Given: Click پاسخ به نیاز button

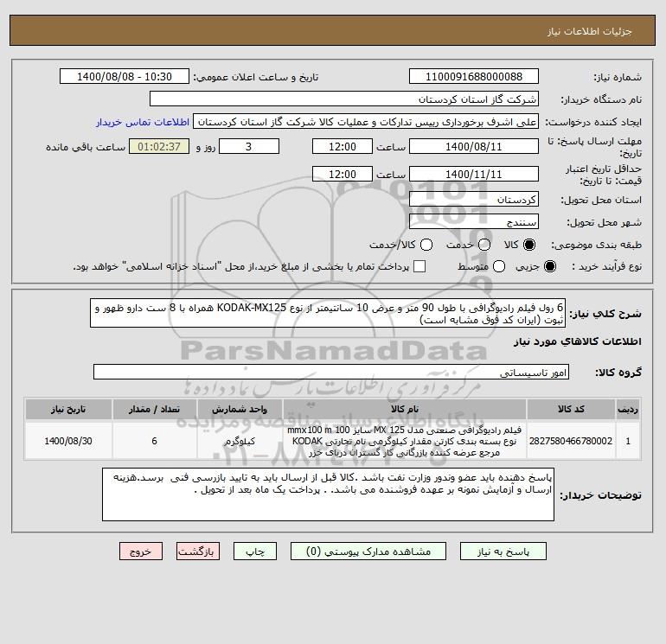Looking at the screenshot, I should (503, 552).
